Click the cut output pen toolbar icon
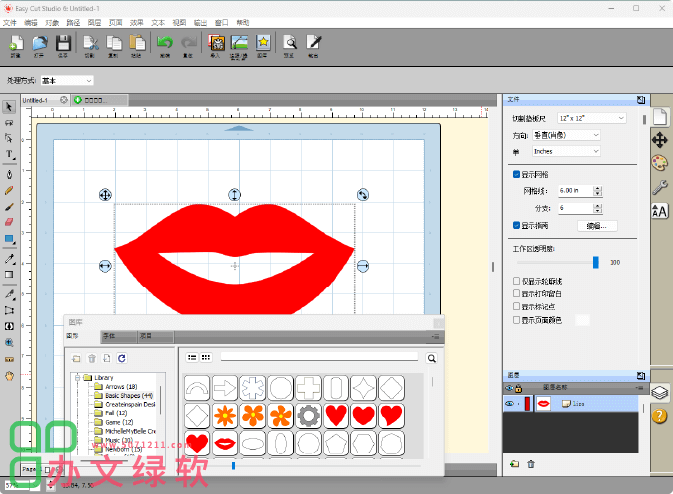673x494 pixels. 313,43
